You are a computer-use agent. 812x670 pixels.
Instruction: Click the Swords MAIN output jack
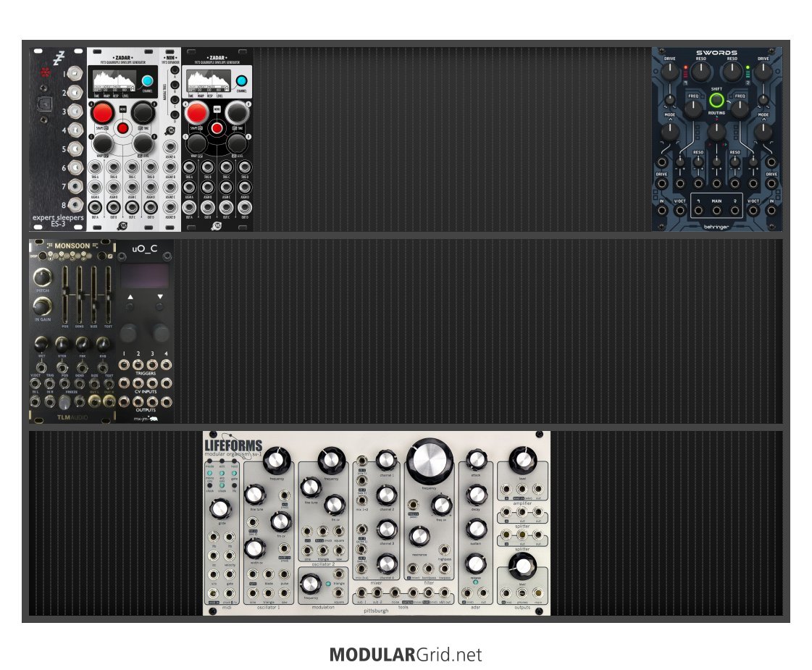click(x=716, y=212)
